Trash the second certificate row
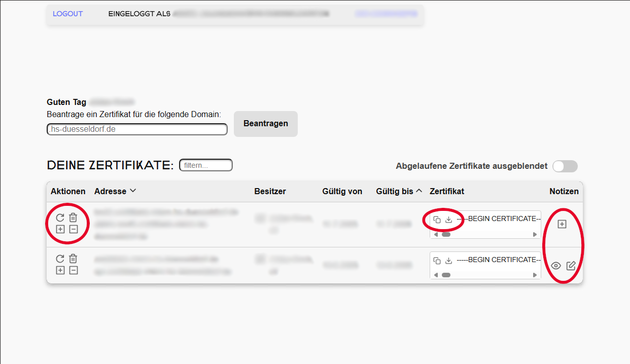630x364 pixels. coord(73,259)
